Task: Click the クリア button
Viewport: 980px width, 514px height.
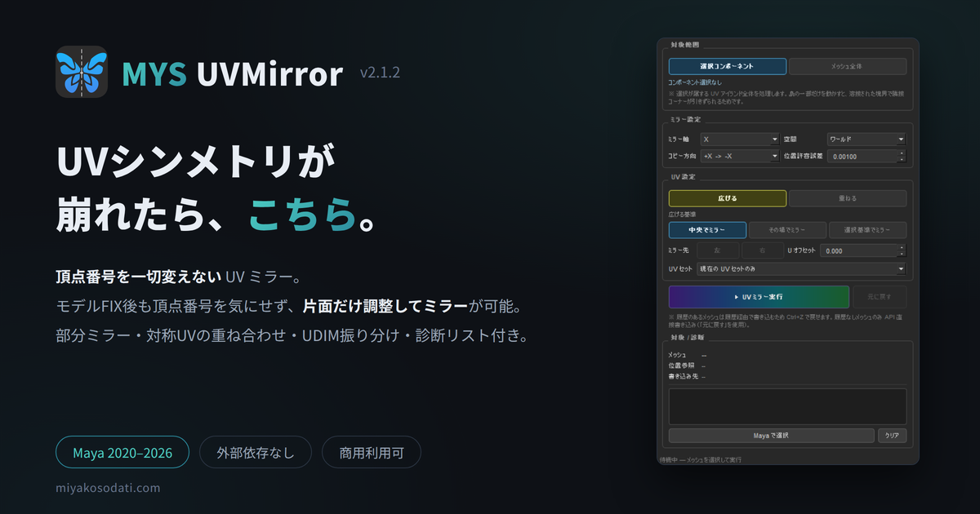Action: coord(892,436)
